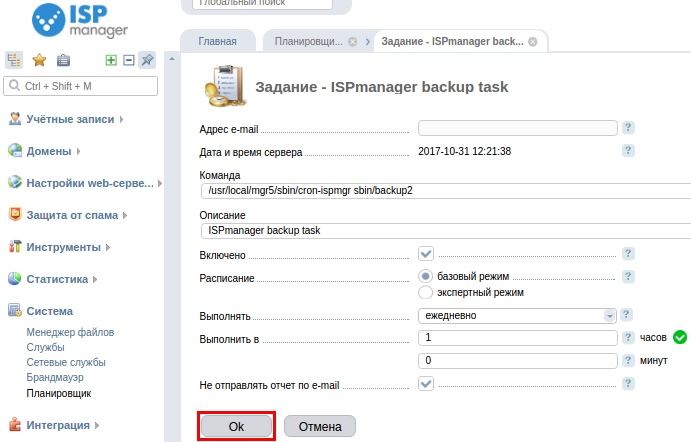Confirm the task with the Ok button

(236, 426)
